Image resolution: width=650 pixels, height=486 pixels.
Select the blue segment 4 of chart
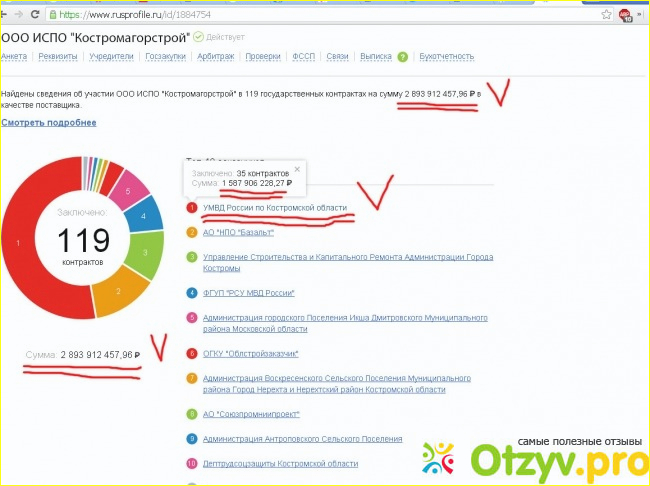(x=145, y=214)
